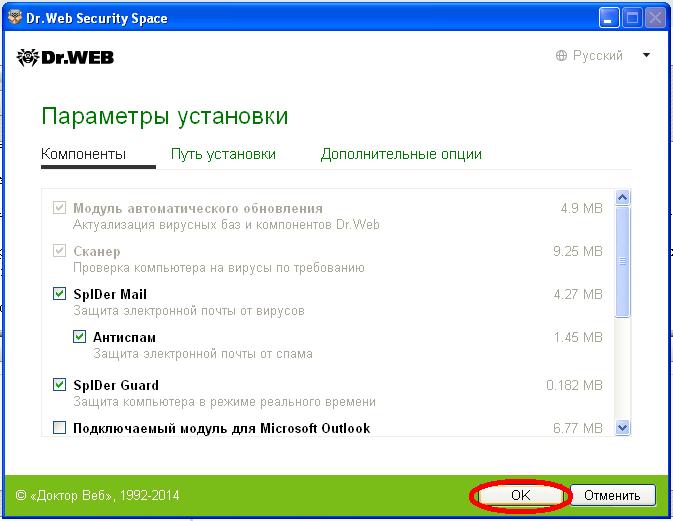Screen dimensions: 673x521
Task: Select the Русский language label
Action: pyautogui.click(x=597, y=55)
